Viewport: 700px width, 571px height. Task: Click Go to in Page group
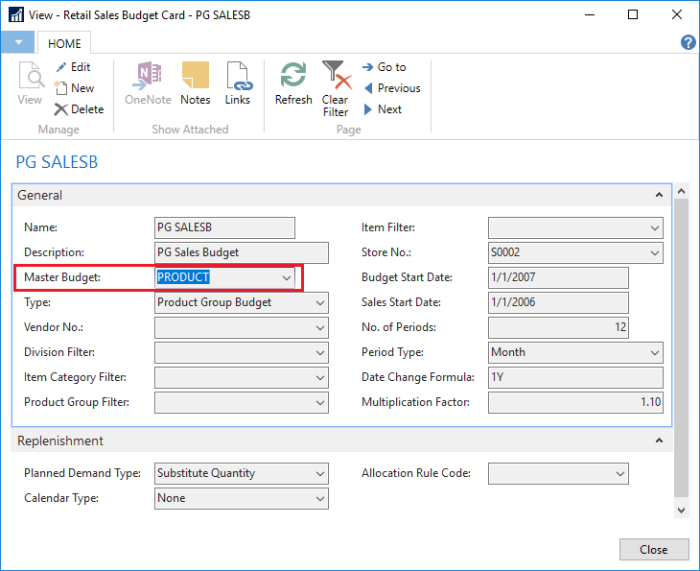click(384, 67)
